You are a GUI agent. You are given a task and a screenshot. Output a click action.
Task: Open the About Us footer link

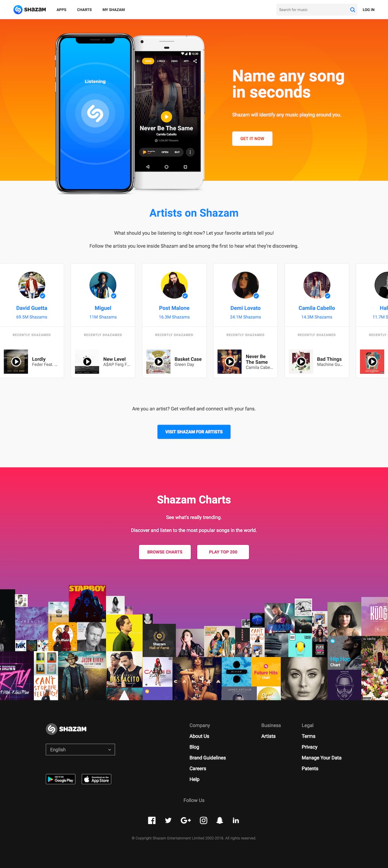point(199,736)
